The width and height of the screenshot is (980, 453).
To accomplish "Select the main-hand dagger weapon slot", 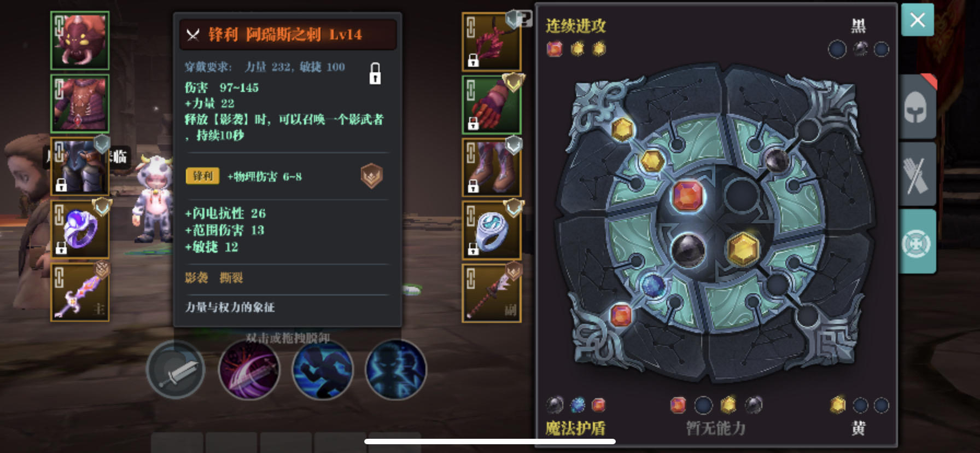I will click(80, 292).
